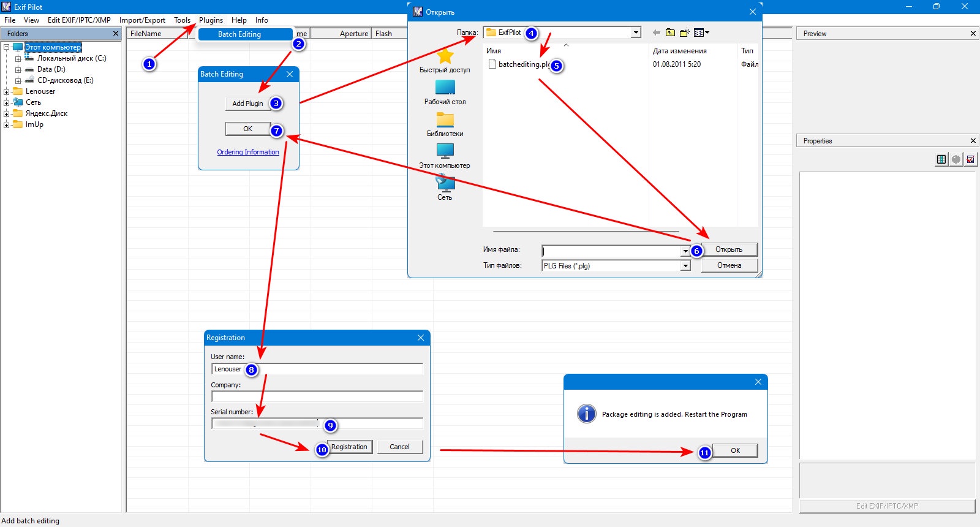Select Яндекс.Диск folder in tree
Screen dimensions: 980x527
tap(47, 113)
